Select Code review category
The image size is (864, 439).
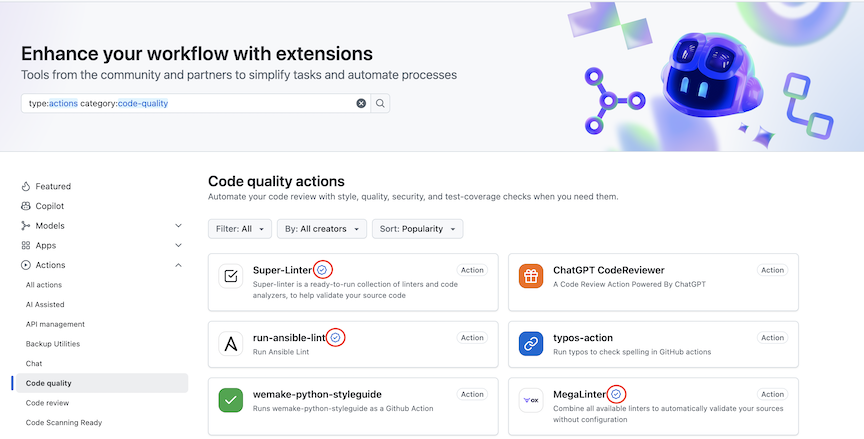pos(47,403)
